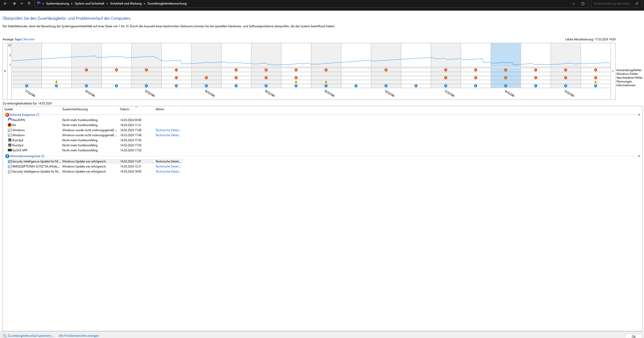
Task: Switch chart view to Tage
Action: tap(18, 39)
